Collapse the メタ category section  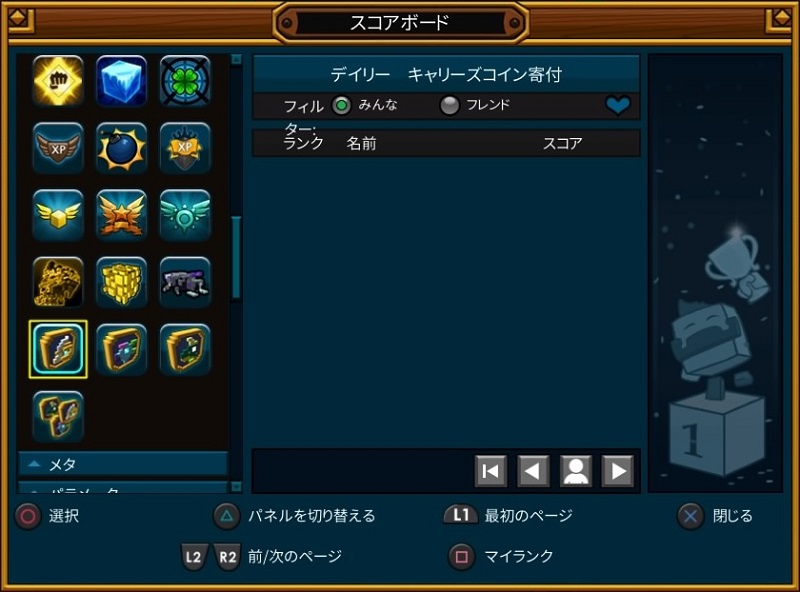pyautogui.click(x=122, y=464)
